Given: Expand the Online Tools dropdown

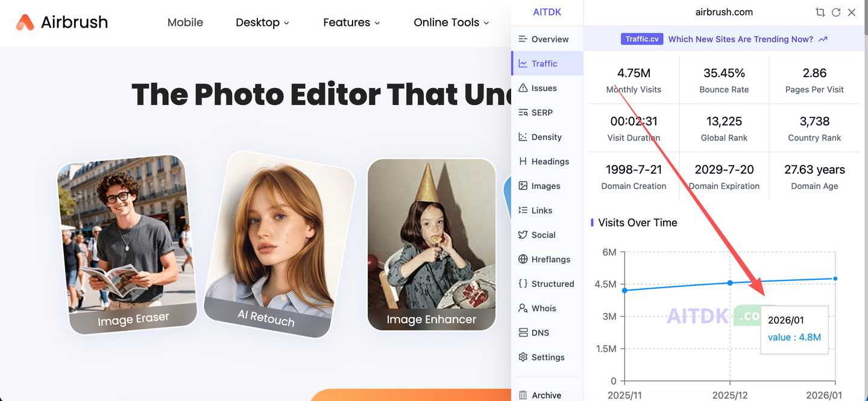Looking at the screenshot, I should tap(451, 22).
